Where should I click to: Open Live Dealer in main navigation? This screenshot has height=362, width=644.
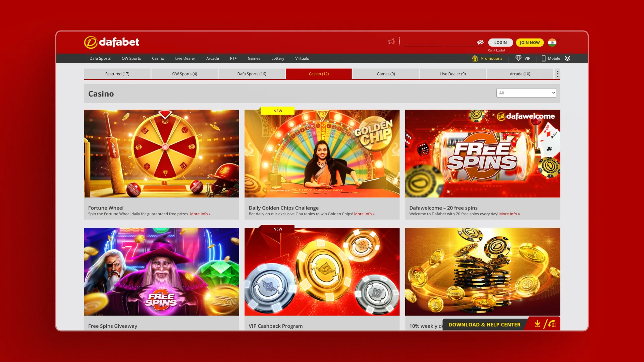(185, 58)
